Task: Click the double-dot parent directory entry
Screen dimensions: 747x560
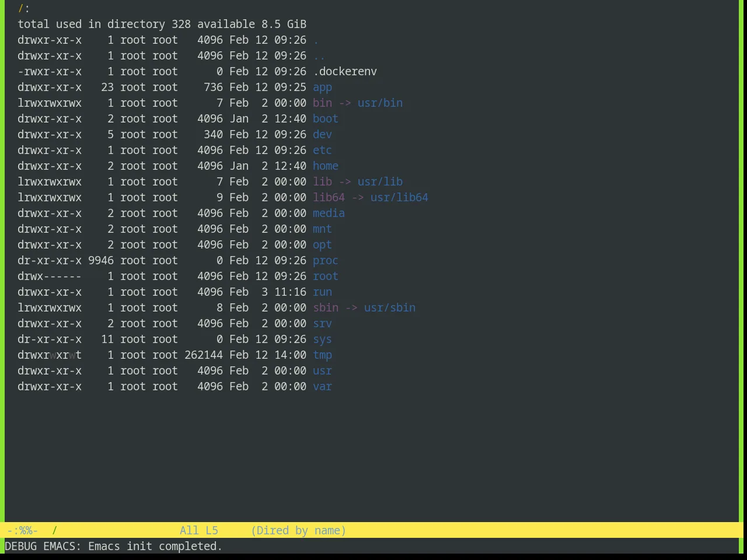Action: pyautogui.click(x=319, y=56)
